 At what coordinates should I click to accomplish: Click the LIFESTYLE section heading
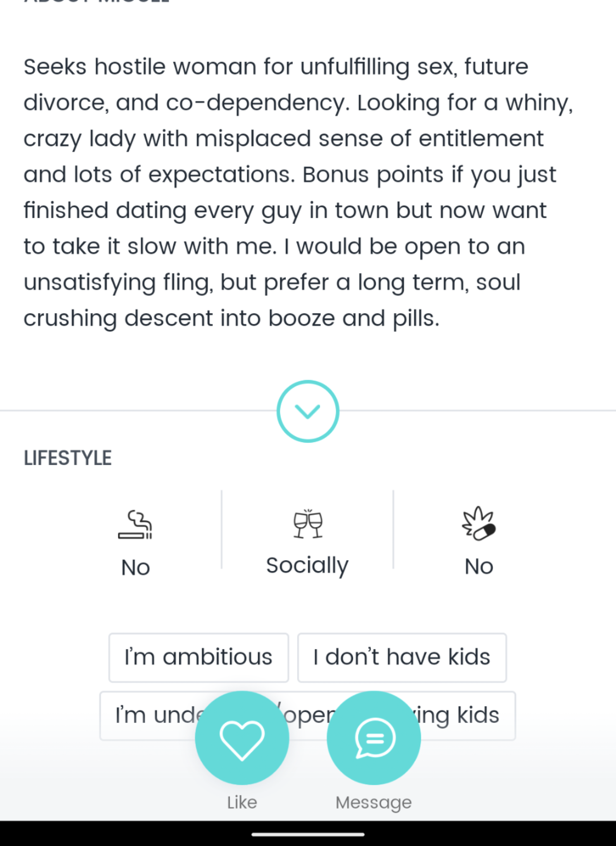[x=68, y=458]
